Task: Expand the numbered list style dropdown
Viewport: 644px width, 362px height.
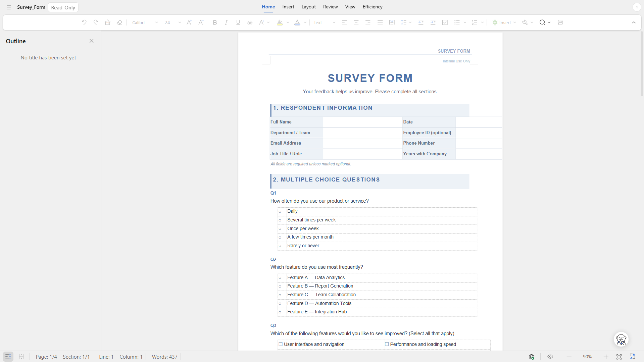Action: coord(483,22)
